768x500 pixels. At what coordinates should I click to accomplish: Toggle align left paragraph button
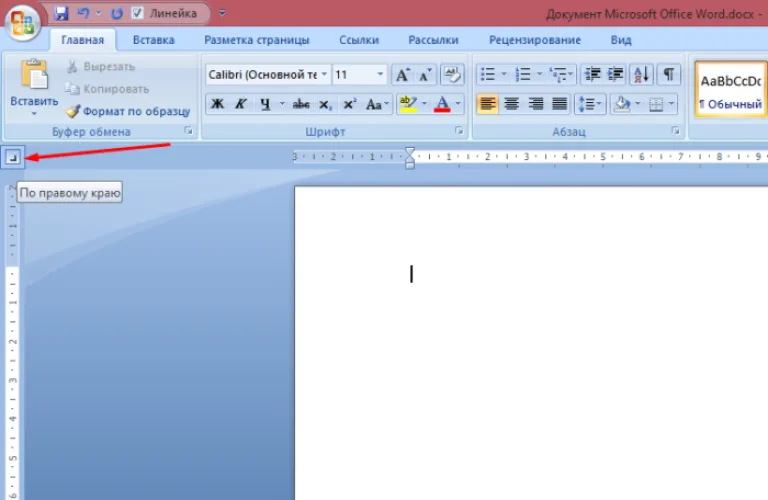[487, 104]
